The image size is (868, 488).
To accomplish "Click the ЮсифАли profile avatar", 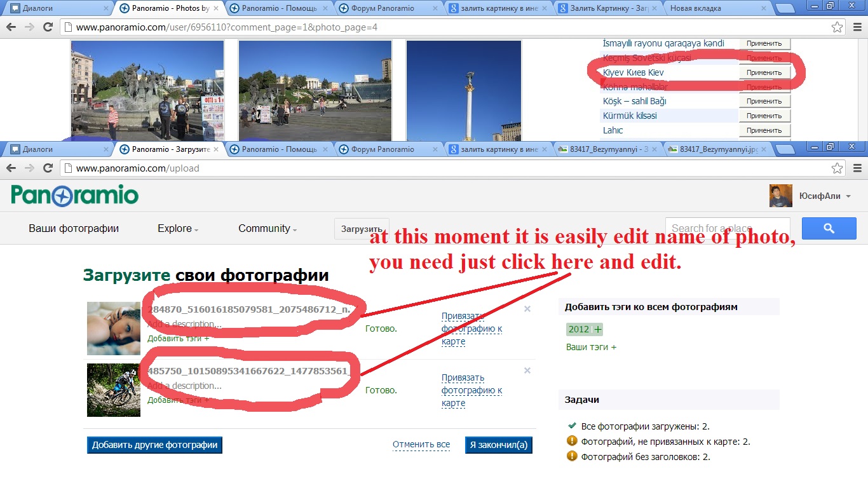I will point(781,196).
